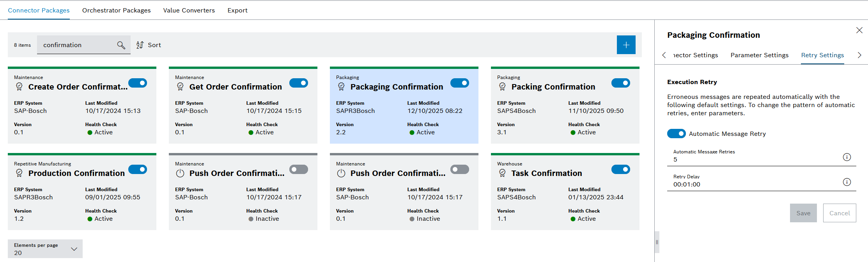Select Production Confirmation card title
868x262 pixels.
(x=76, y=173)
